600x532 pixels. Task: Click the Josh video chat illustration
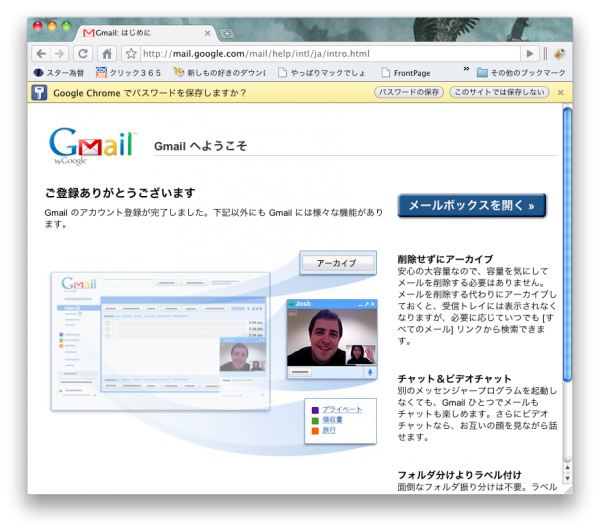click(x=332, y=339)
